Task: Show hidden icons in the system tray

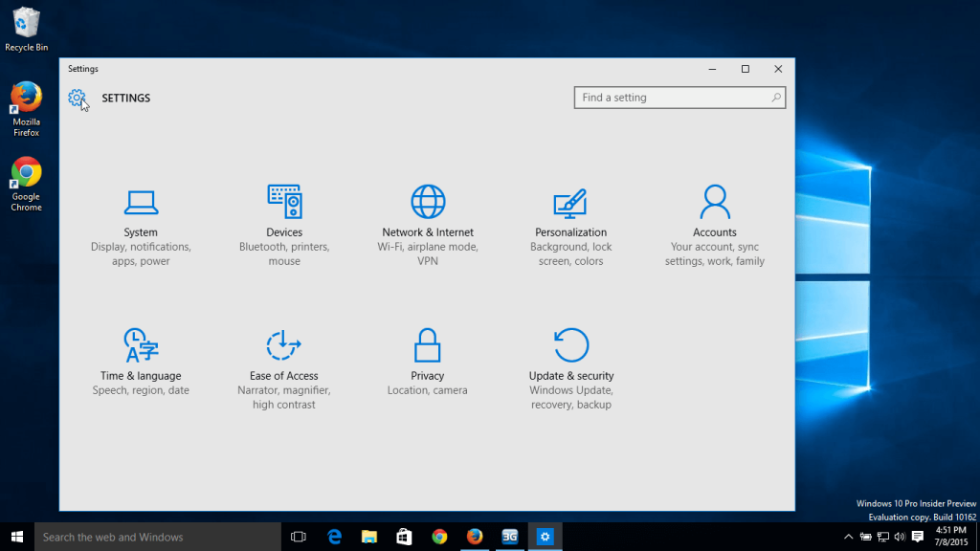Action: tap(848, 537)
